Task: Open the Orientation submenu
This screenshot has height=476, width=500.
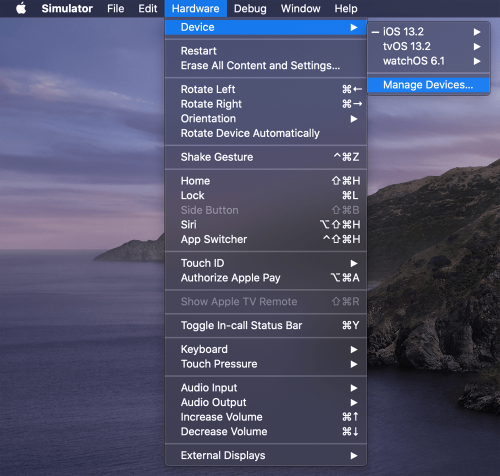Action: (x=266, y=119)
